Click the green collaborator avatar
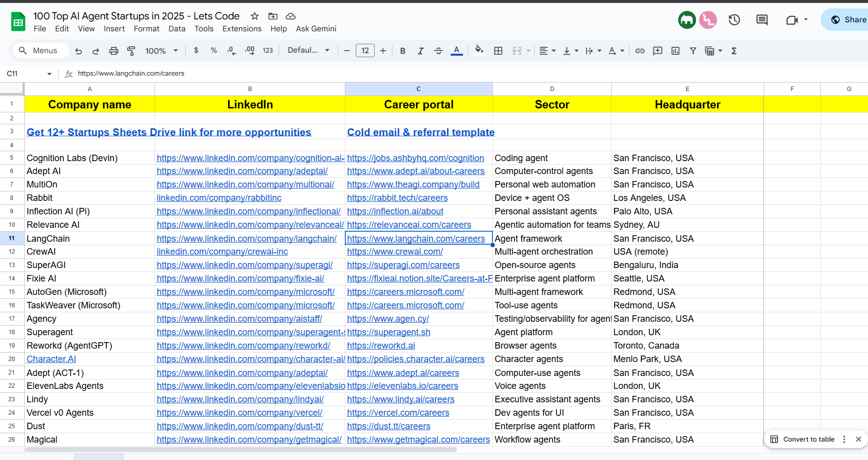The width and height of the screenshot is (868, 460). click(x=687, y=20)
